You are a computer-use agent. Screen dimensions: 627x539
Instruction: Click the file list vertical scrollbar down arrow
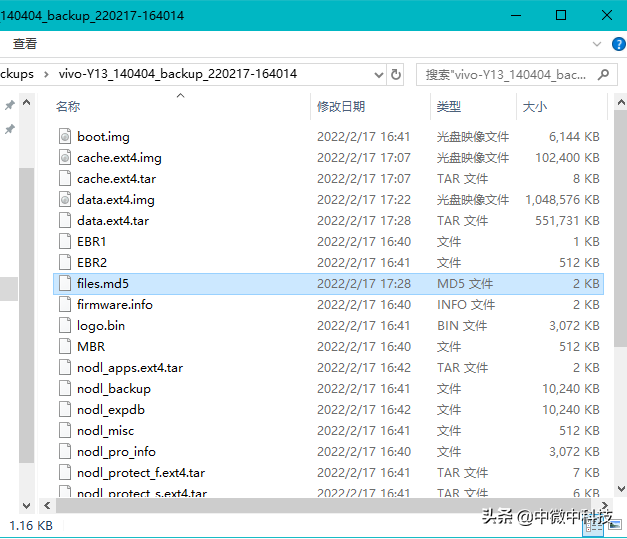(621, 489)
